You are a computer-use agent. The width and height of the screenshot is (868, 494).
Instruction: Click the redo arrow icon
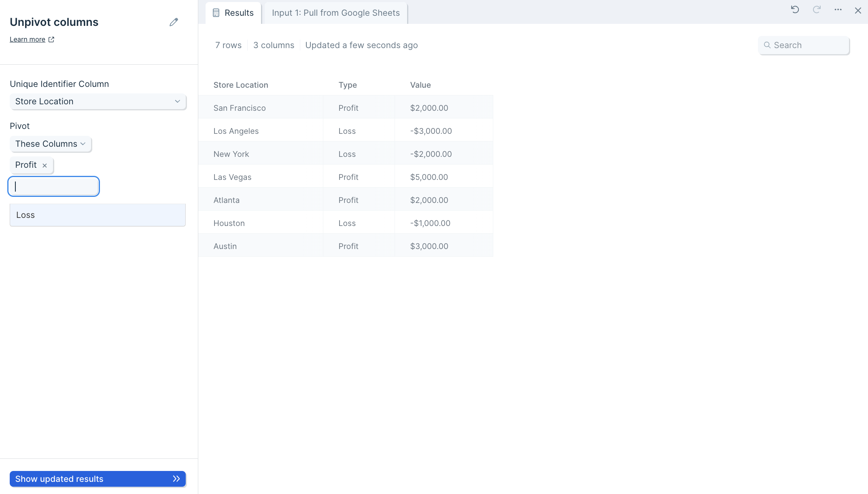click(817, 10)
